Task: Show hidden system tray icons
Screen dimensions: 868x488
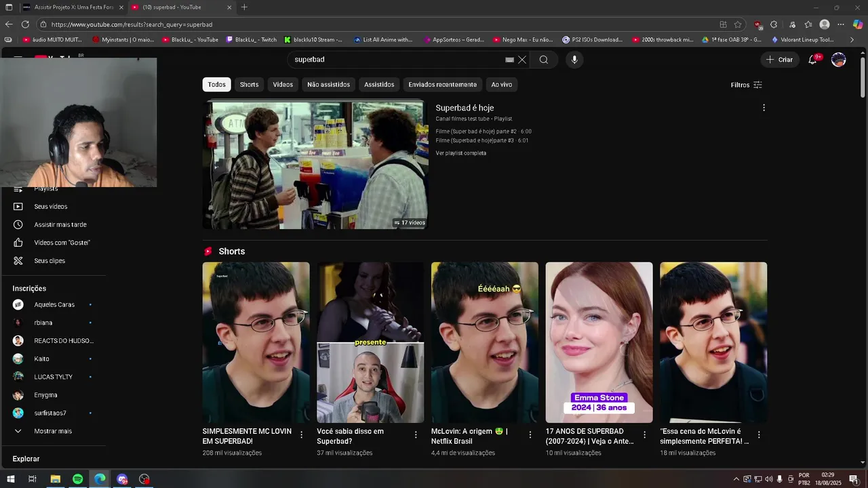Action: click(x=736, y=479)
